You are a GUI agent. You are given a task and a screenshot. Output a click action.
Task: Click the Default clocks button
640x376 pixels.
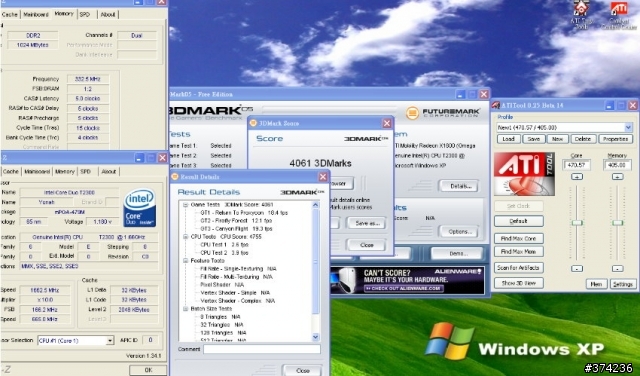(519, 221)
